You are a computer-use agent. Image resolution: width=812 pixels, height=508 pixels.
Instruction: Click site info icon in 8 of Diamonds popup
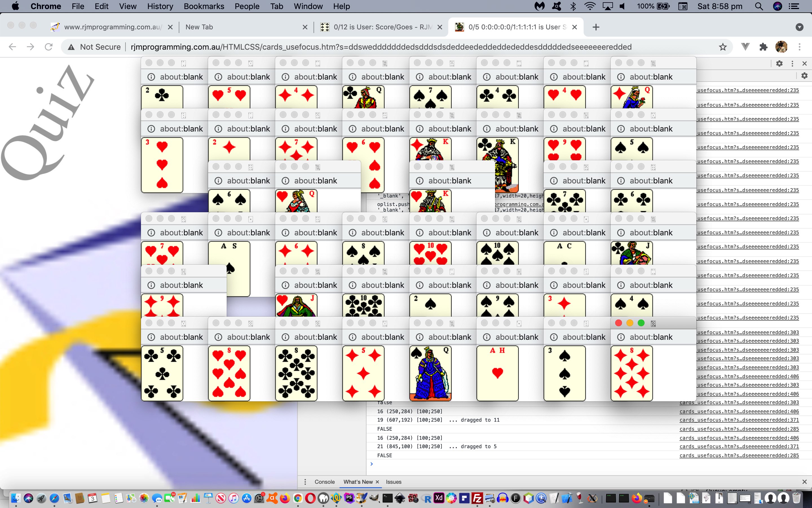pyautogui.click(x=621, y=337)
